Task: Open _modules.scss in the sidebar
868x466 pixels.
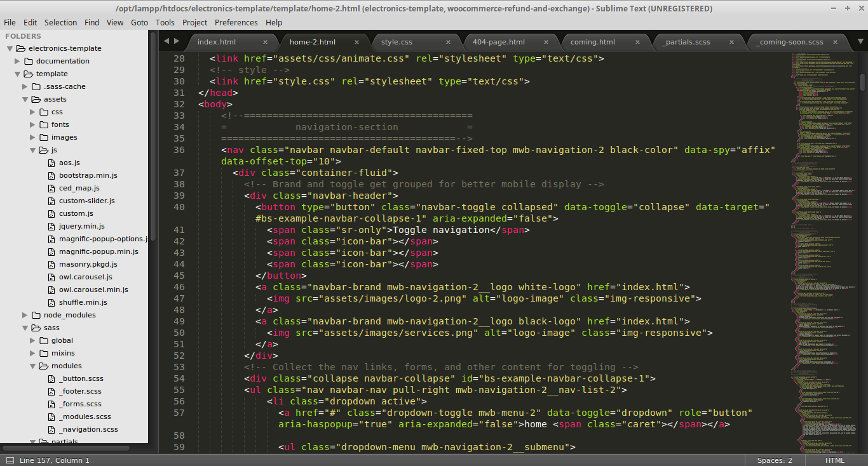Action: 85,416
